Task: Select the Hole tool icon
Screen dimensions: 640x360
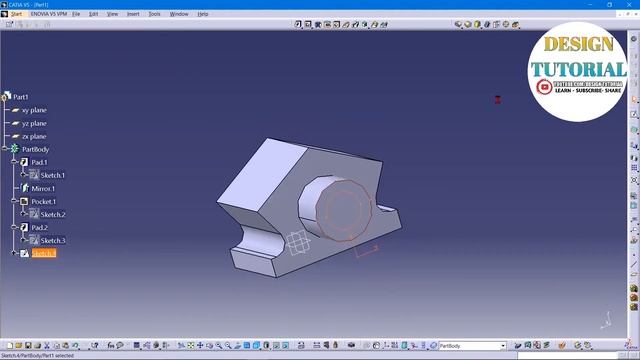Action: click(x=336, y=24)
